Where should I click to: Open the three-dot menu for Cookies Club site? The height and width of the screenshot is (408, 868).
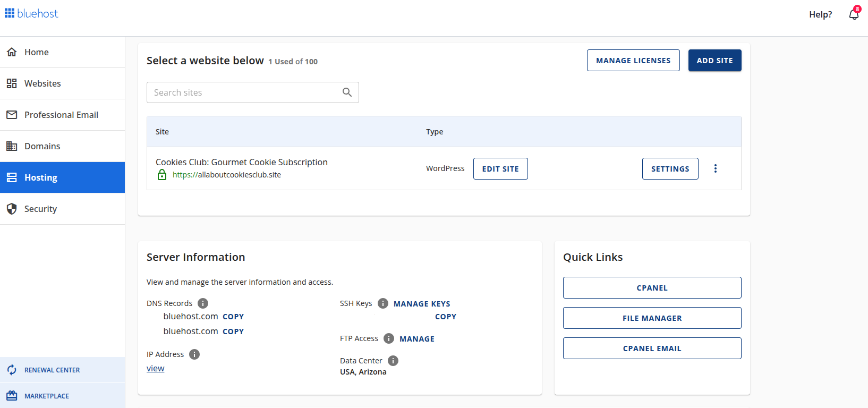(715, 168)
